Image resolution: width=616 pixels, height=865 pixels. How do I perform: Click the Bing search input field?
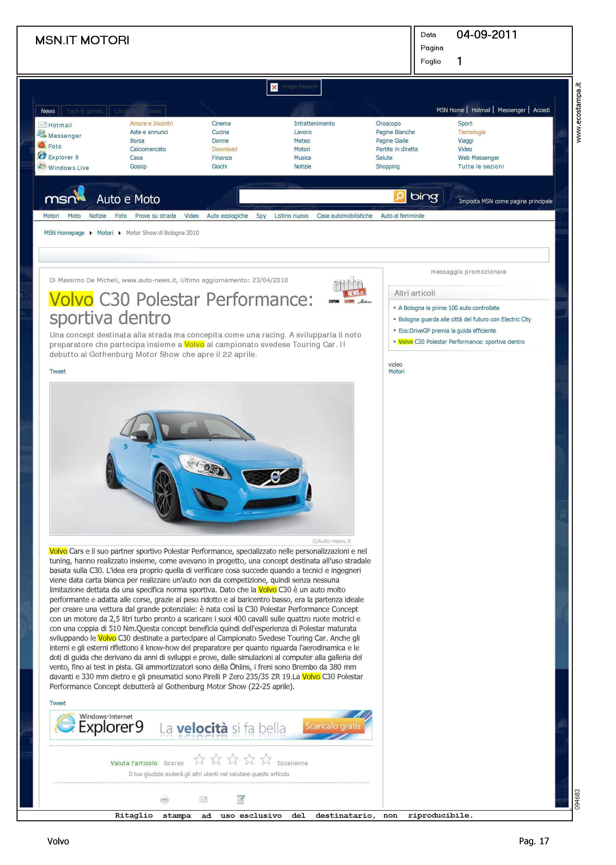point(316,197)
